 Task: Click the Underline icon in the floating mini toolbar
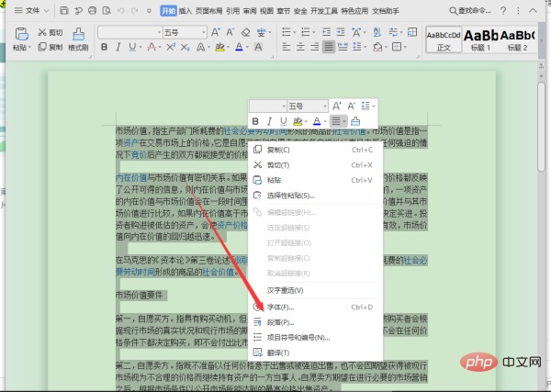point(283,121)
